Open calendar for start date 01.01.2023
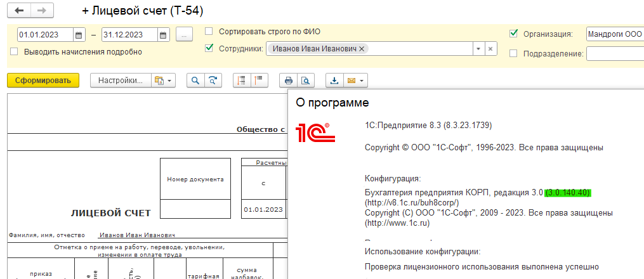The width and height of the screenshot is (644, 279). click(79, 35)
